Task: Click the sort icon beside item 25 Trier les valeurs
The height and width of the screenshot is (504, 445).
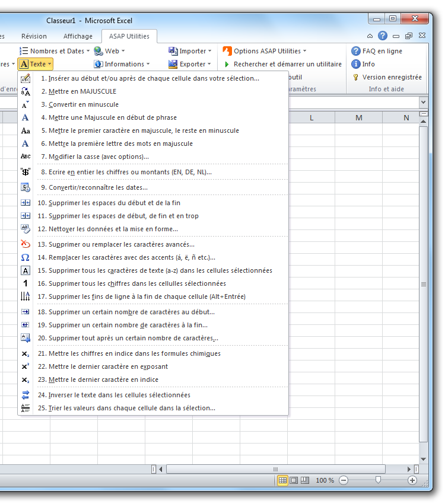Action: click(x=26, y=408)
